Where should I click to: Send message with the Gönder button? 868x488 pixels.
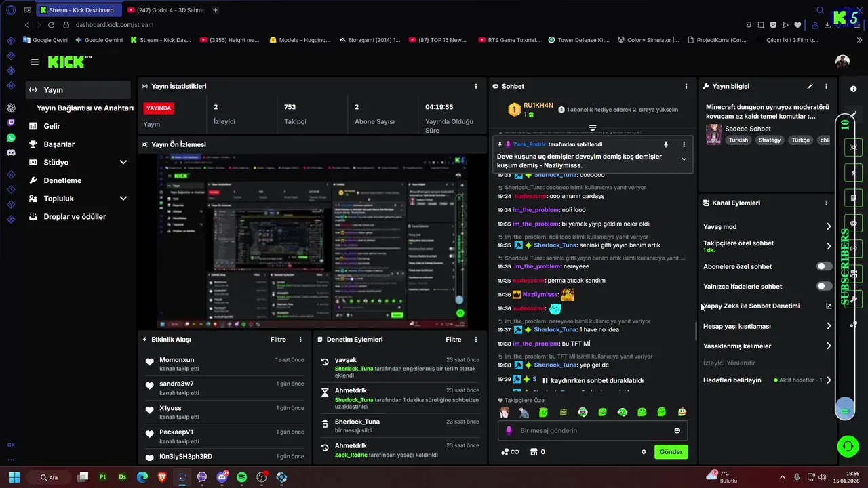(671, 452)
